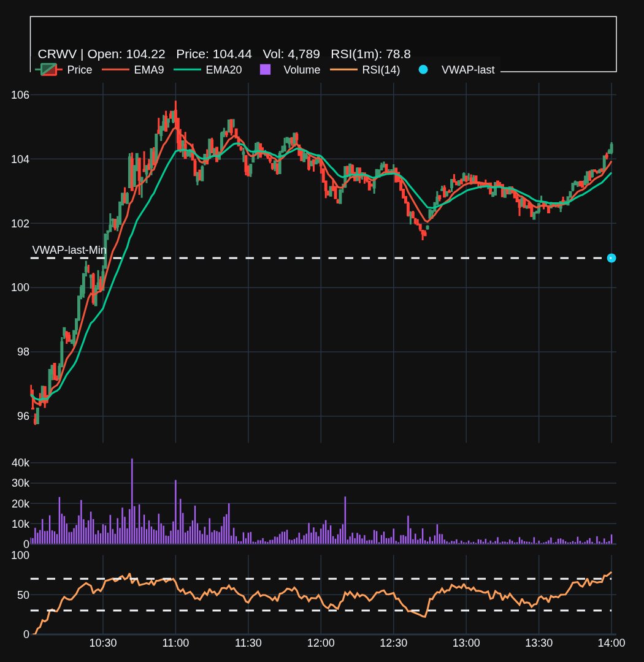Click the 40k volume axis label

tap(20, 463)
